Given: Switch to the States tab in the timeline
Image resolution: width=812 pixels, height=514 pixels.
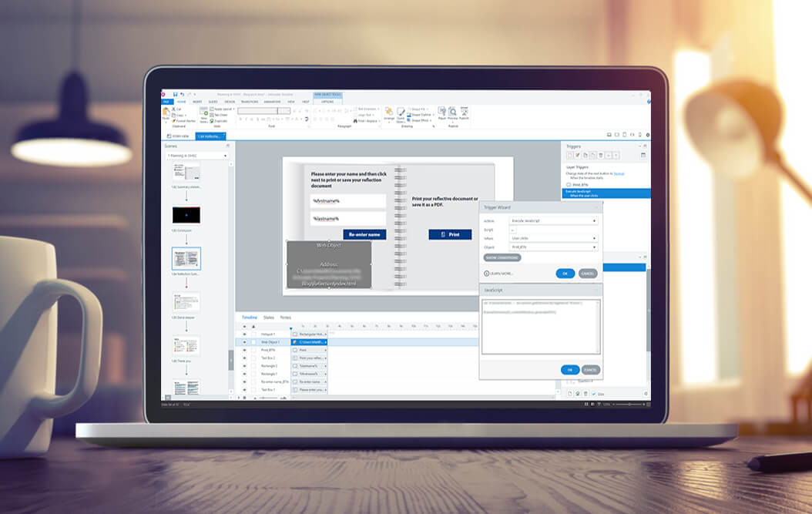Looking at the screenshot, I should click(269, 317).
